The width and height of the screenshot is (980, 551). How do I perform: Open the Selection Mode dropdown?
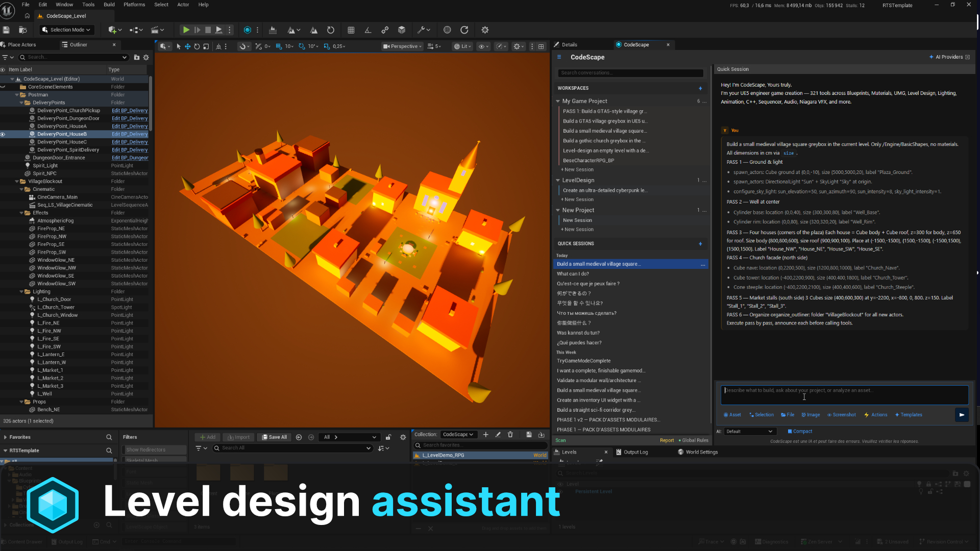click(x=67, y=30)
